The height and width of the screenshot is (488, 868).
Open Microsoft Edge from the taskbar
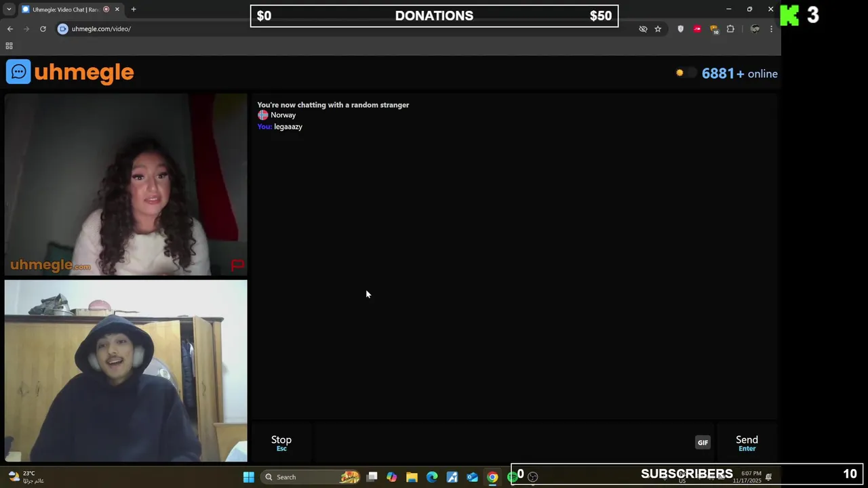[432, 477]
